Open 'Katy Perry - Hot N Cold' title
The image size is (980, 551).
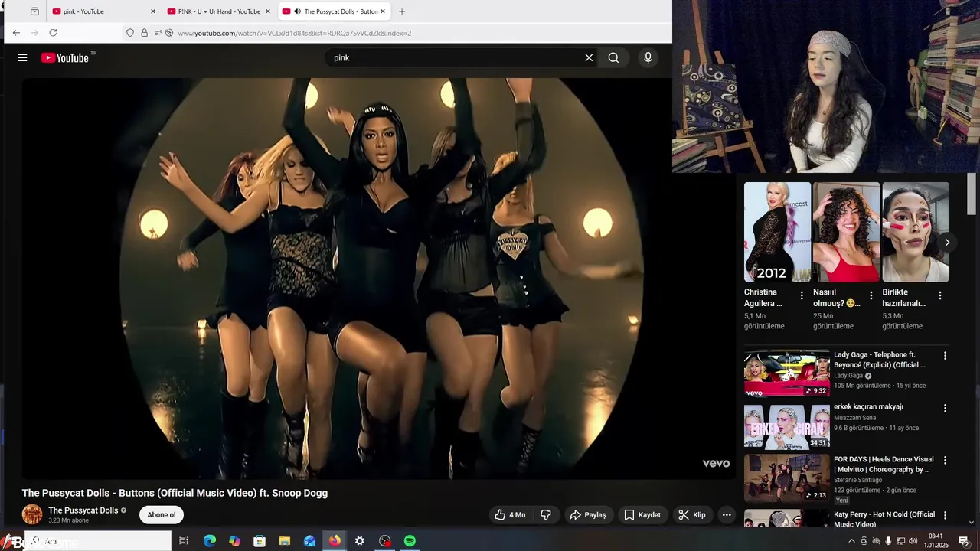pos(884,519)
